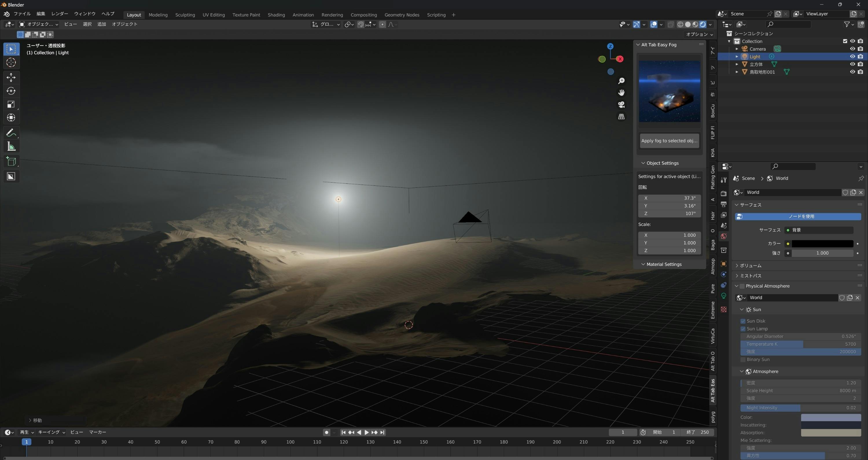Screen dimensions: 868x460
Task: Click Apply fog to selected object button
Action: pos(669,141)
